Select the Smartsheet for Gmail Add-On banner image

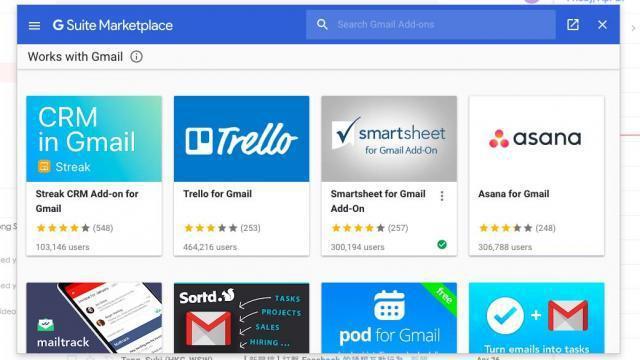[389, 139]
